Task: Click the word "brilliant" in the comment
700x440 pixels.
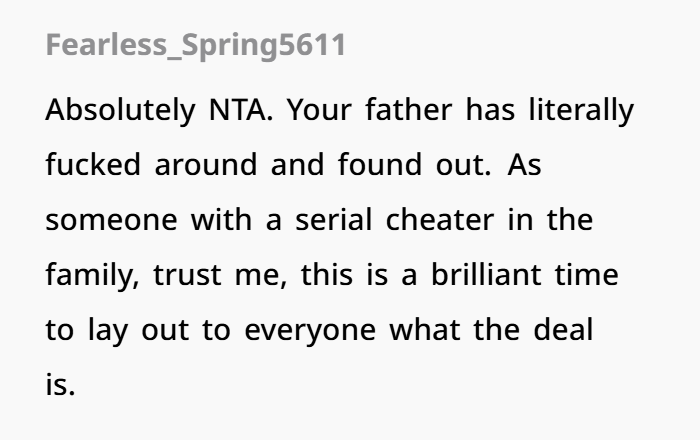Action: click(486, 274)
